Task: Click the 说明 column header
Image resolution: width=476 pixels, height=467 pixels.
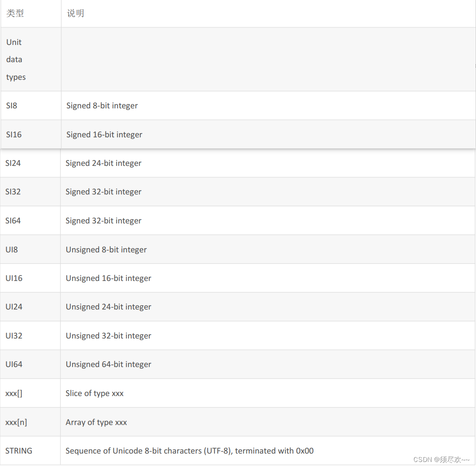Action: click(x=76, y=13)
